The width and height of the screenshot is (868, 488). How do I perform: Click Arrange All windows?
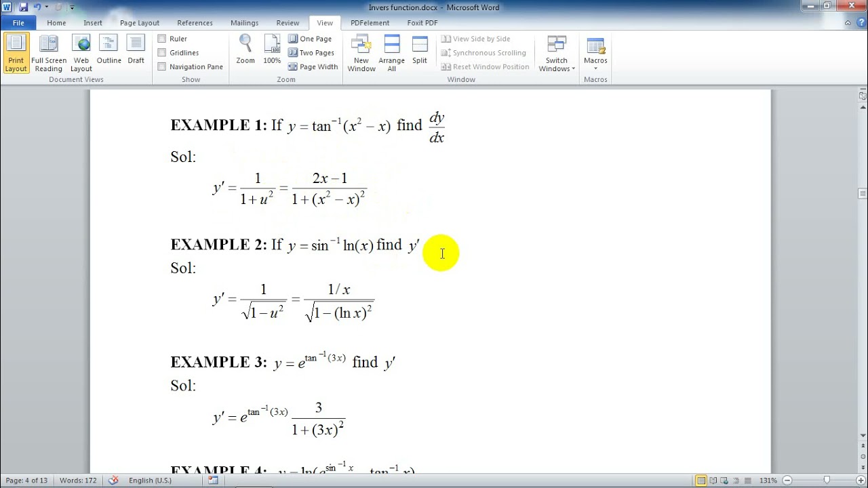click(392, 53)
